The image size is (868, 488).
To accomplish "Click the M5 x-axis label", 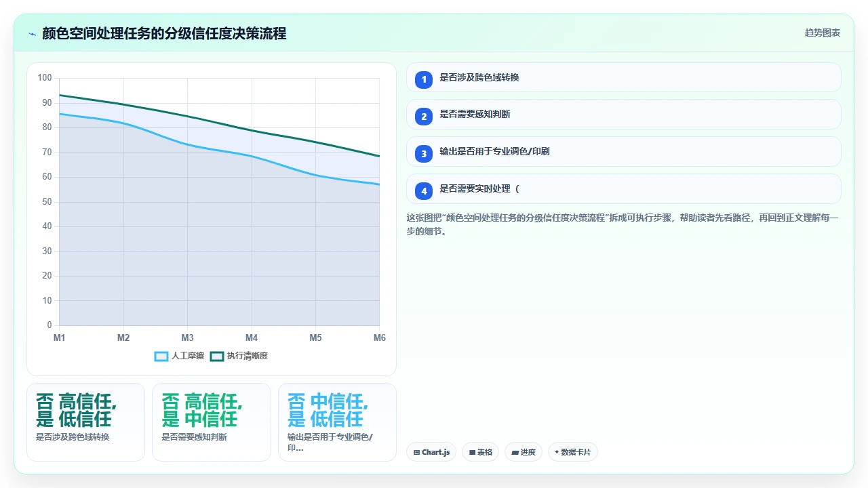I will [315, 338].
